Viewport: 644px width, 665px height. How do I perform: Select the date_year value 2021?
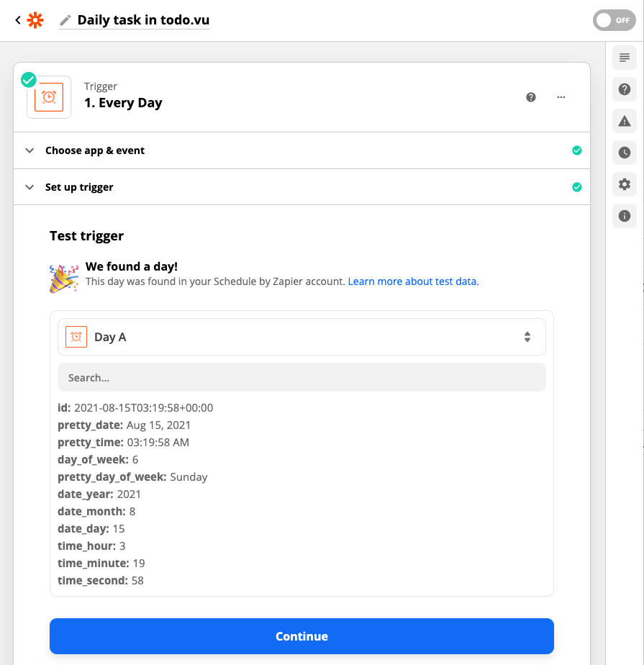pyautogui.click(x=129, y=494)
